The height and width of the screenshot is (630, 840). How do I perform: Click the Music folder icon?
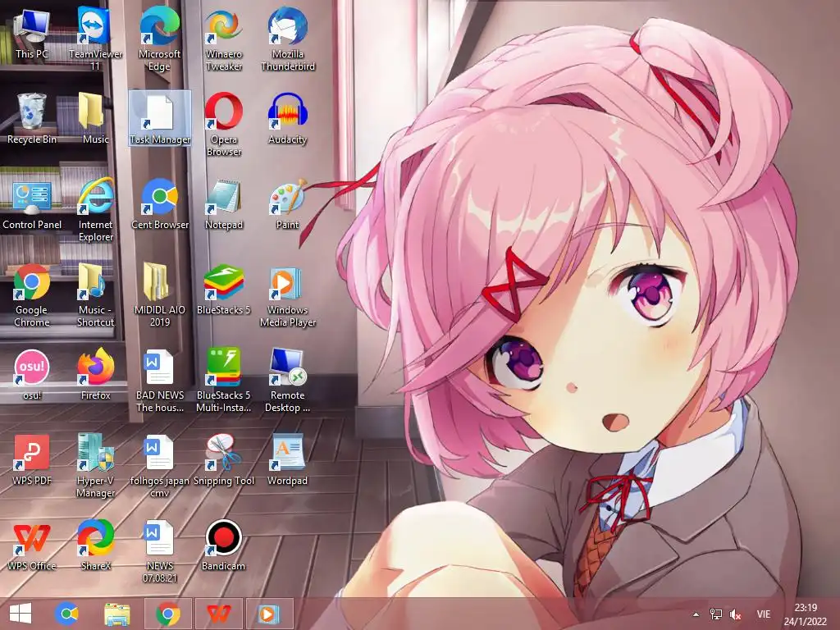(95, 118)
